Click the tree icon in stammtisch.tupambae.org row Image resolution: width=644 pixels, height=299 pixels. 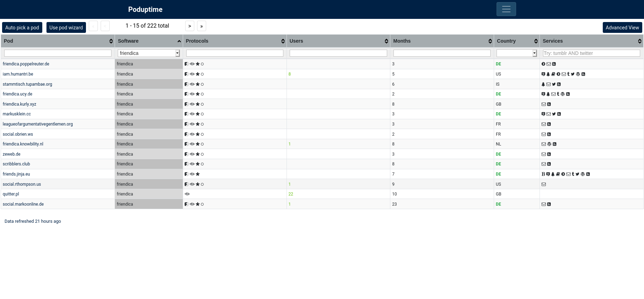543,84
